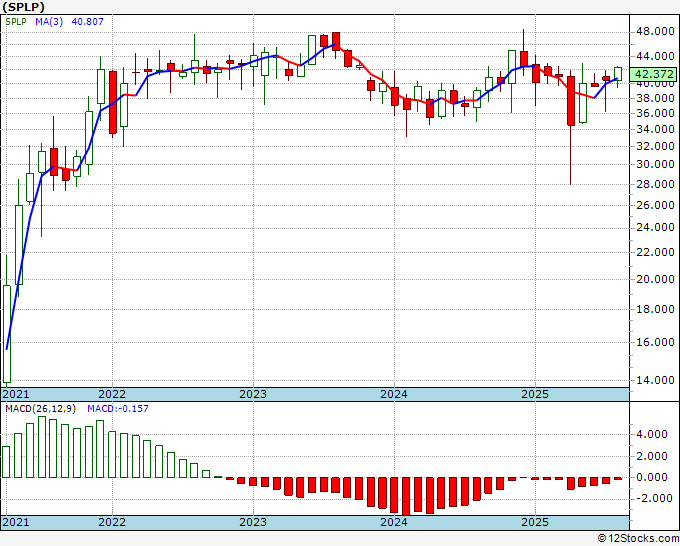Click the 24.000 price axis label
Image resolution: width=680 pixels, height=546 pixels.
(655, 228)
